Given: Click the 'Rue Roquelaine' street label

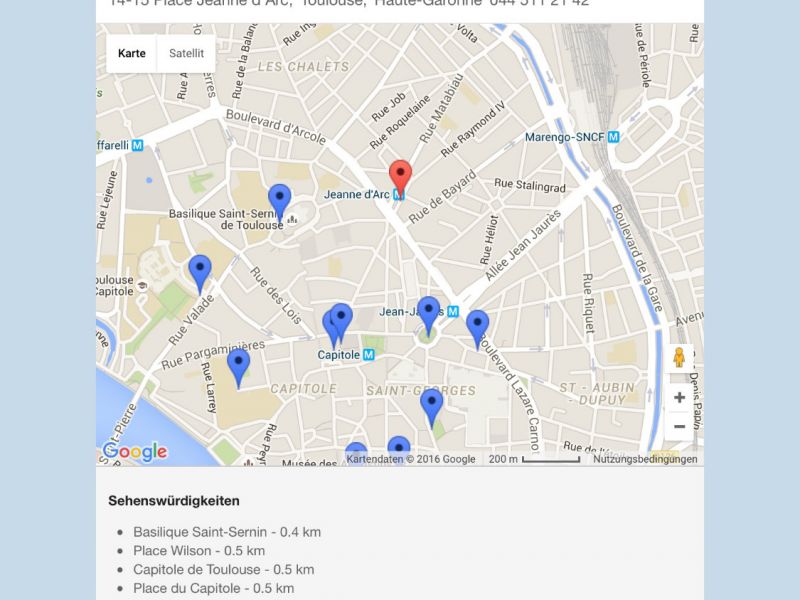Looking at the screenshot, I should pyautogui.click(x=400, y=122).
